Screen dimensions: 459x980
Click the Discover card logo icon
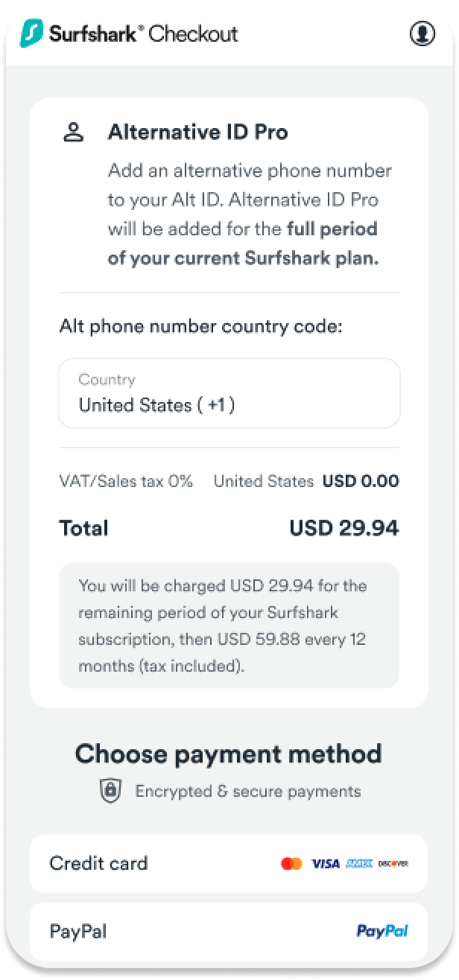point(393,864)
